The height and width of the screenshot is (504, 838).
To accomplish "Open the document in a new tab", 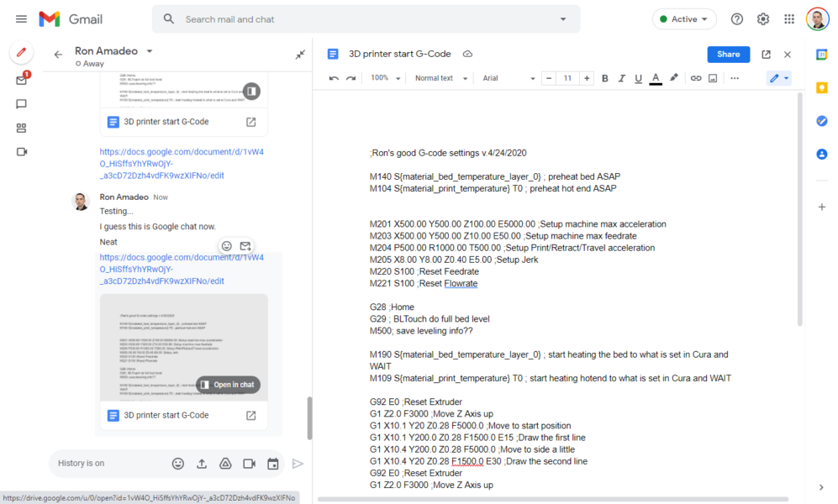I will coord(766,55).
